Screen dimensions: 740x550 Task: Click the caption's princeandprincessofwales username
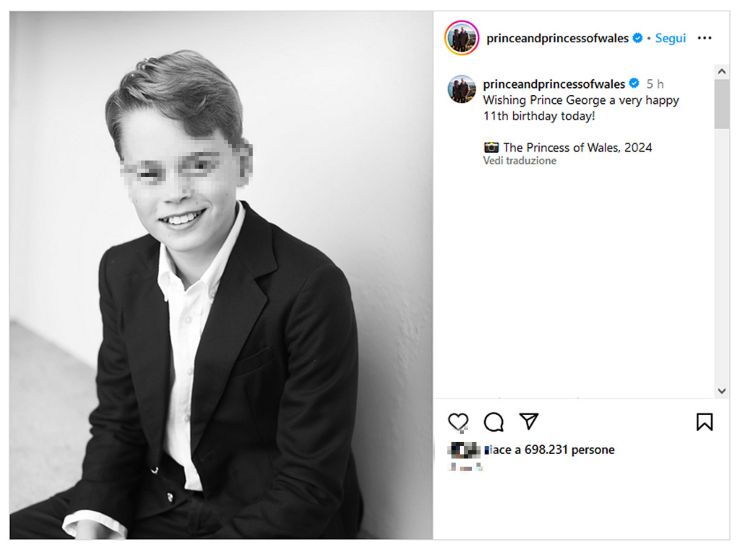pyautogui.click(x=554, y=84)
